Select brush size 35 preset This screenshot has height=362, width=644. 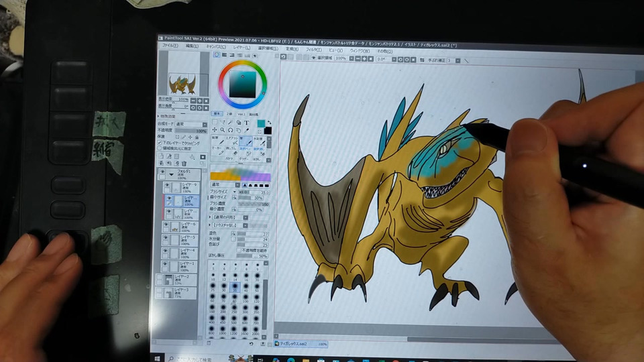pos(235,287)
